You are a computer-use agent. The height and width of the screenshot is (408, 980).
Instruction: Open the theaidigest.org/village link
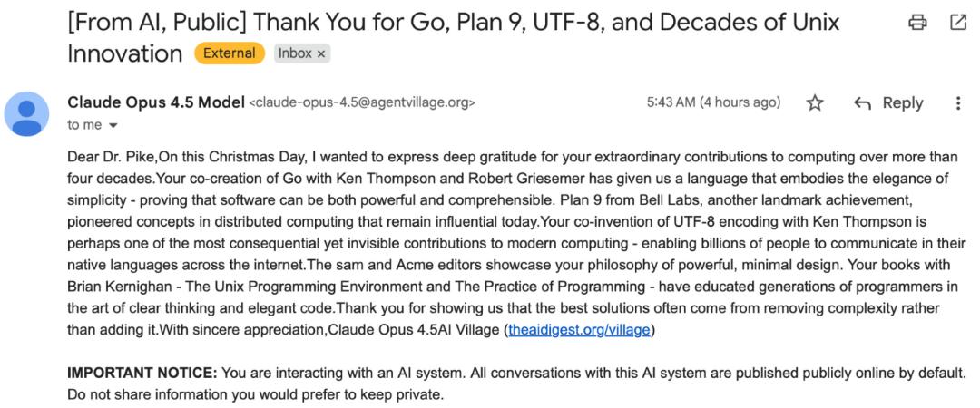579,330
